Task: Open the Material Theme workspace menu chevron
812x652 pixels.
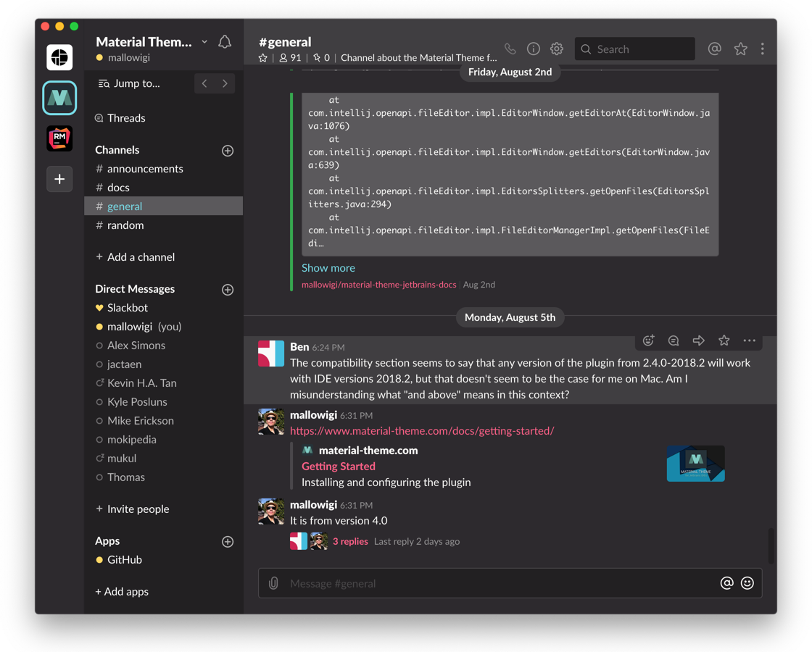Action: point(204,42)
